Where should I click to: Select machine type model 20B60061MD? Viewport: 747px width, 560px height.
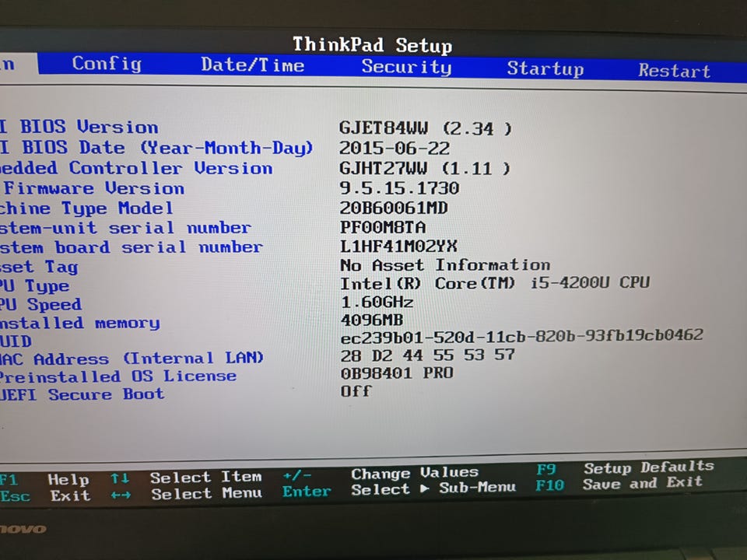coord(394,208)
